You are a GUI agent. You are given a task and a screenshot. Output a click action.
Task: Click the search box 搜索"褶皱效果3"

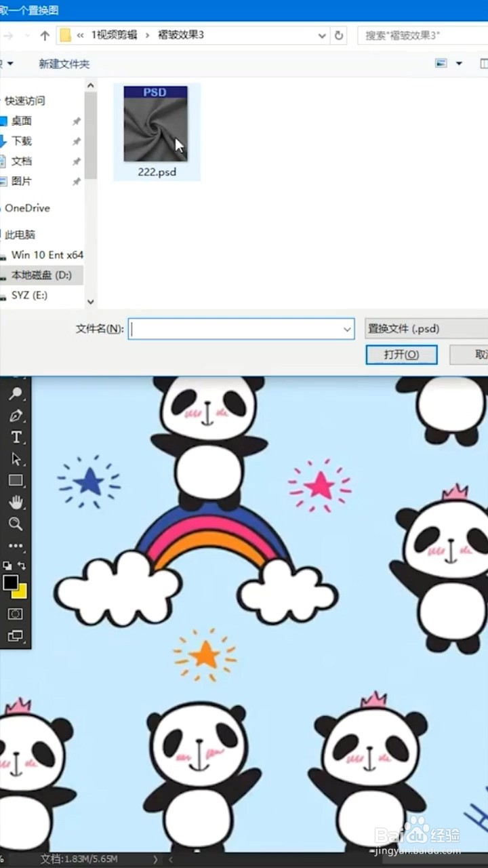422,35
